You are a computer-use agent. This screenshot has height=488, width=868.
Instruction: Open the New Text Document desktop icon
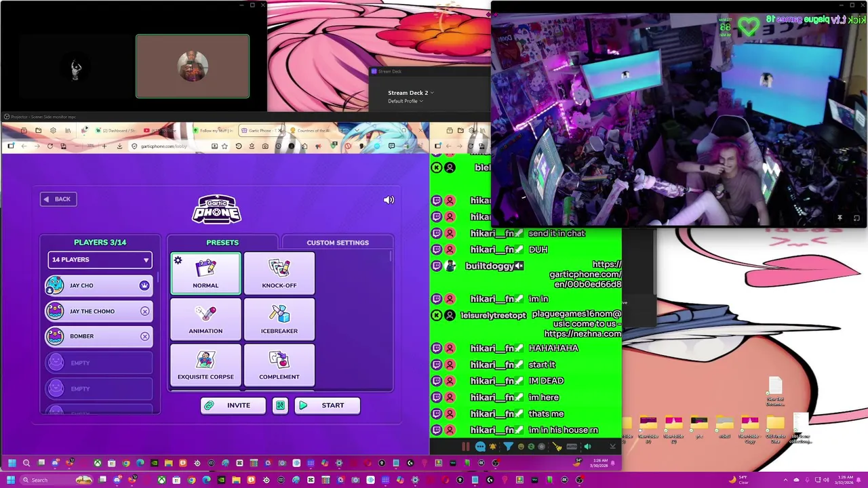(775, 391)
